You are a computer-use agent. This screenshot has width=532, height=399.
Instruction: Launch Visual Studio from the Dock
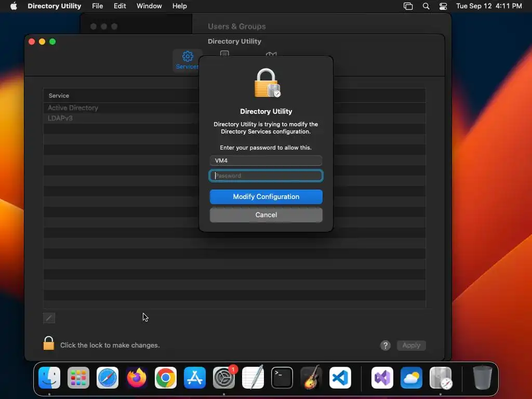pos(382,378)
